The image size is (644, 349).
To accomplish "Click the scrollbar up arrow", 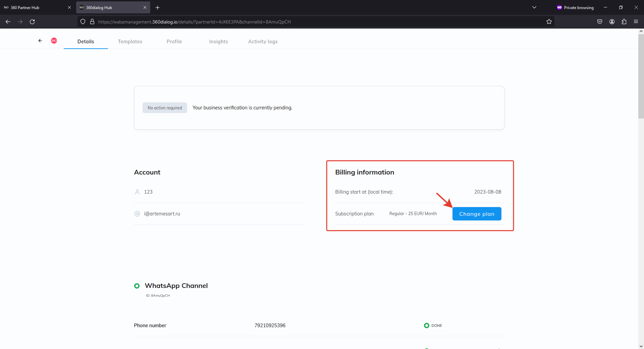I will click(x=641, y=31).
